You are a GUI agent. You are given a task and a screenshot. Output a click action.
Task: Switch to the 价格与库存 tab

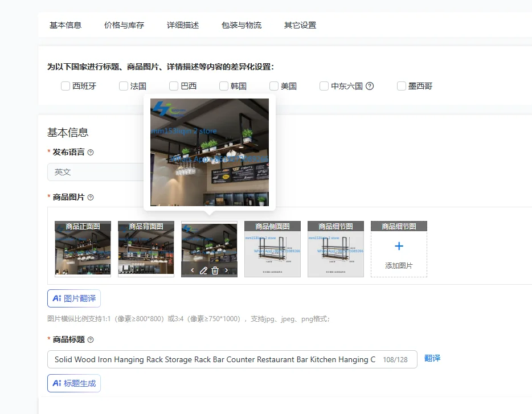pyautogui.click(x=124, y=25)
